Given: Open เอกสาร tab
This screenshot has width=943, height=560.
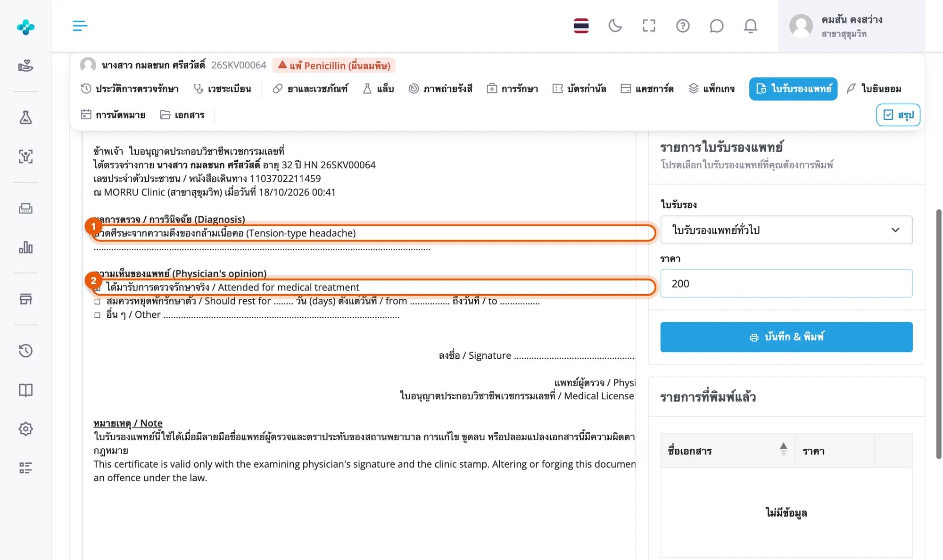Looking at the screenshot, I should [182, 115].
